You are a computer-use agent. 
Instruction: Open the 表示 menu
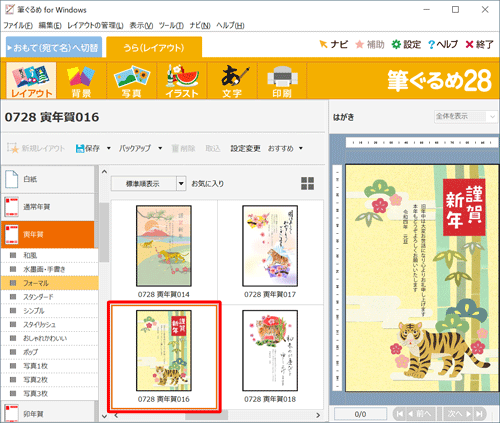(x=141, y=25)
